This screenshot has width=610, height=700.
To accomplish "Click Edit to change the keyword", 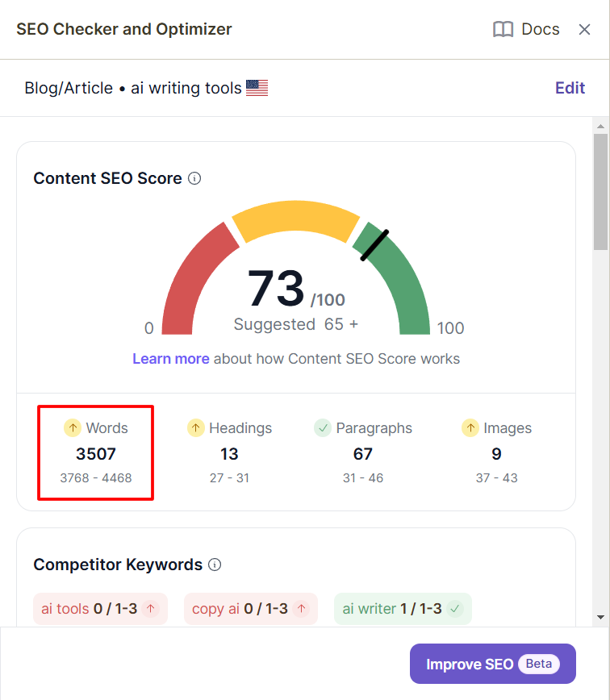I will click(570, 88).
